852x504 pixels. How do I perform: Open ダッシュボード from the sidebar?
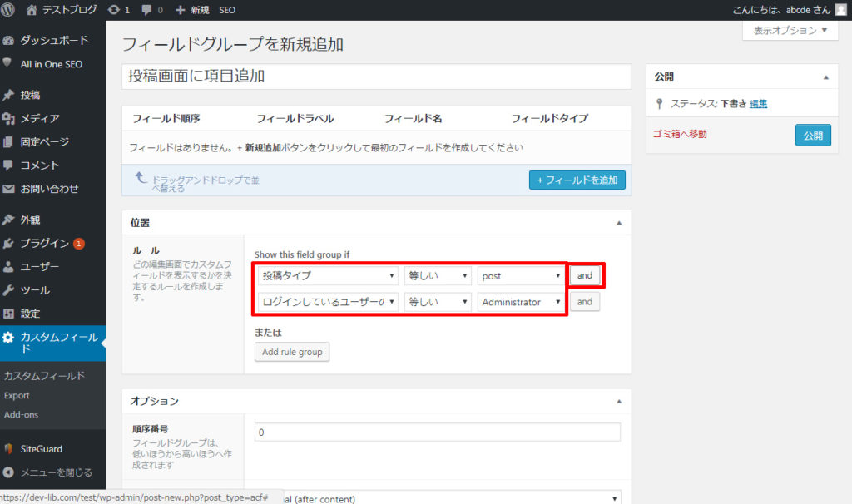[53, 41]
